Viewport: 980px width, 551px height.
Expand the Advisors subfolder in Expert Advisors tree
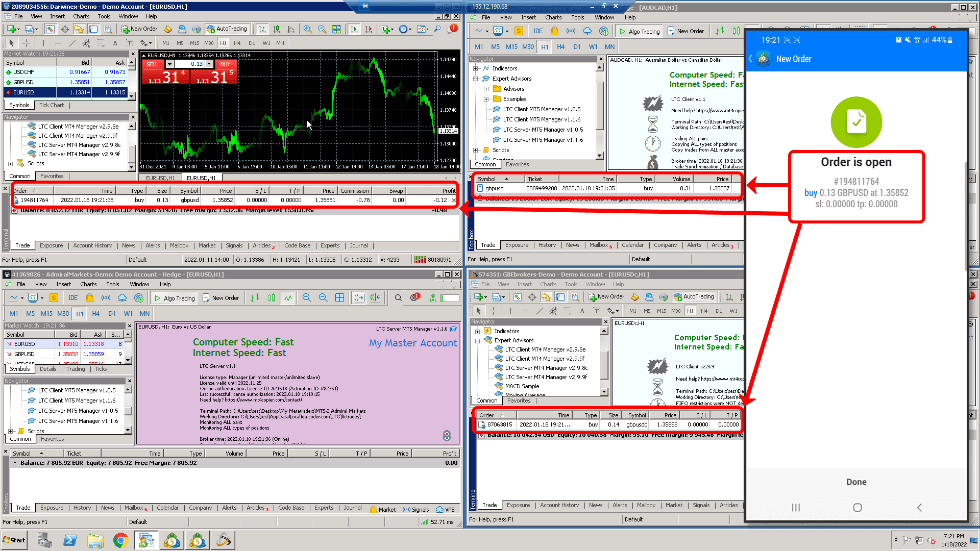click(x=486, y=89)
